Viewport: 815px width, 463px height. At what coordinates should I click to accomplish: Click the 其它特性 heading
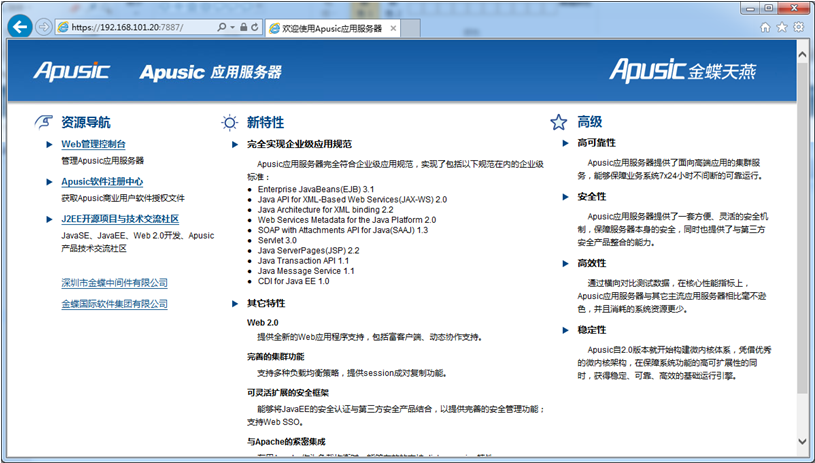coord(266,303)
